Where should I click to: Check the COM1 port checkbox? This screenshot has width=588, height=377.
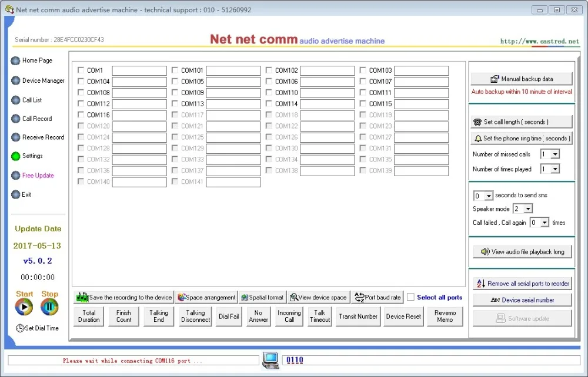click(81, 70)
